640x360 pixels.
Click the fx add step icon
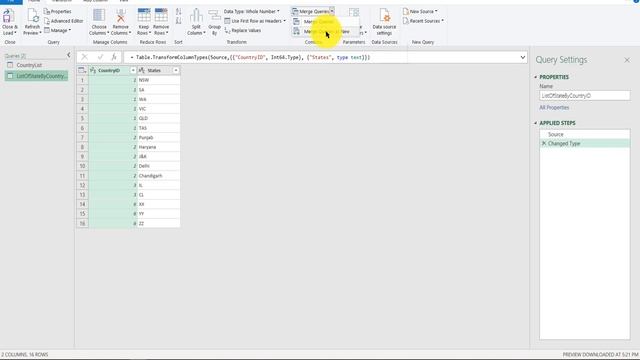coord(114,57)
